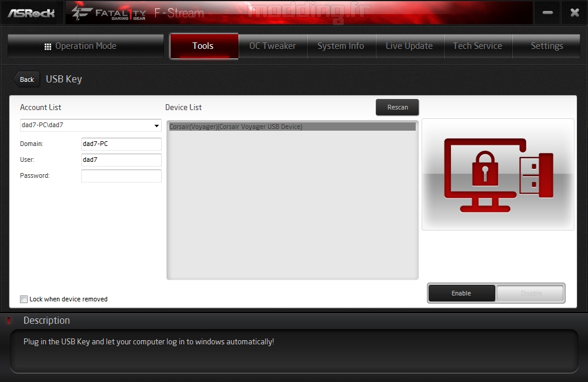
Task: Click the Fatal1ty Gaming Gear logo
Action: (109, 13)
